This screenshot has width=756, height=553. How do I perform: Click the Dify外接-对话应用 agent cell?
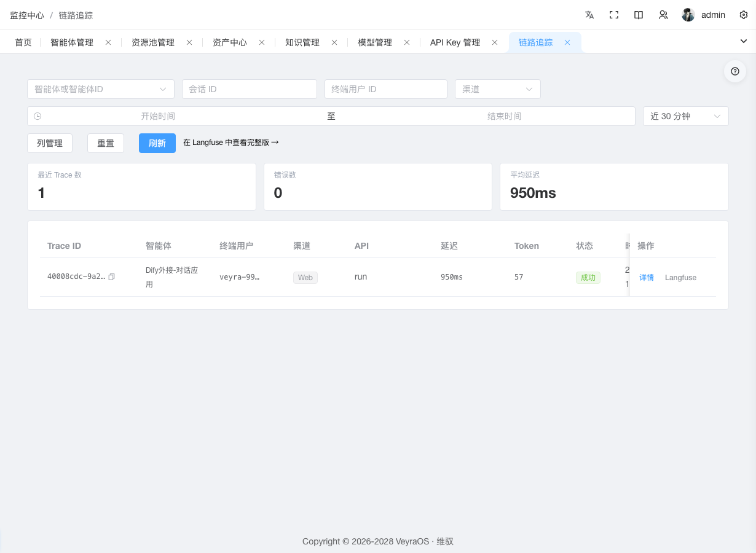171,277
